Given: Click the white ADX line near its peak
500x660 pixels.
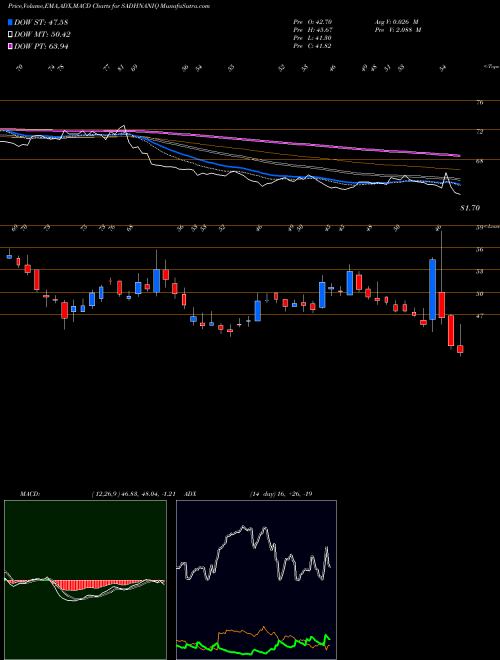Looking at the screenshot, I should 243,528.
